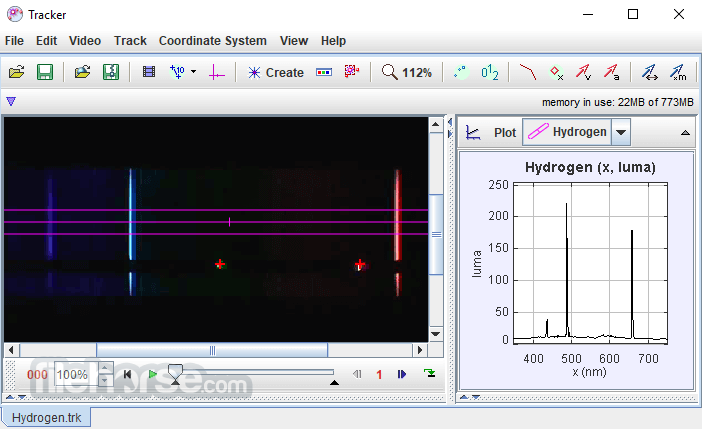Screen dimensions: 702x429
Task: Click the Hydrogen (x, luma) plot title
Action: pos(590,167)
